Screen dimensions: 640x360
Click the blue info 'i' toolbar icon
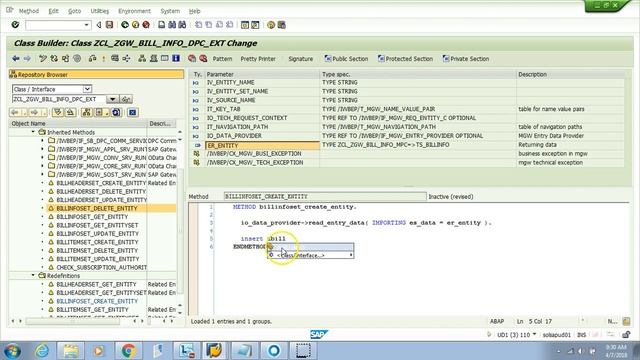[176, 58]
